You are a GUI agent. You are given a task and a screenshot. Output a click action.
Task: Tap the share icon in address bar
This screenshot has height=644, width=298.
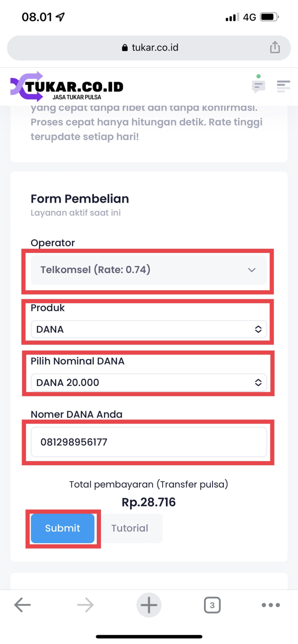coord(275,47)
